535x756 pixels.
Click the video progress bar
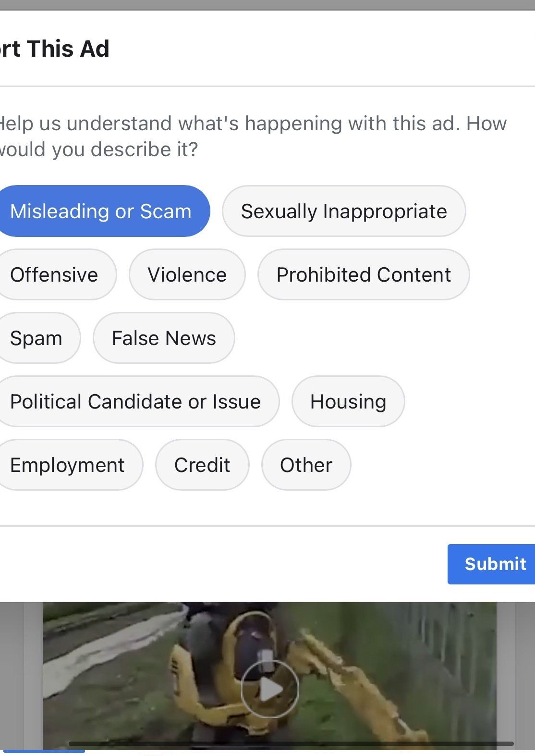[x=291, y=744]
